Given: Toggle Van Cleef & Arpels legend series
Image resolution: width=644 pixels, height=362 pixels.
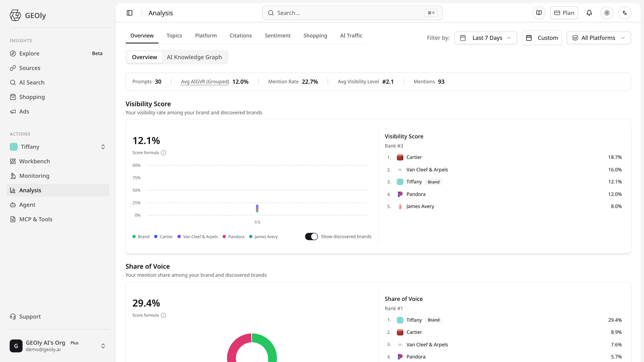Looking at the screenshot, I should 198,237.
